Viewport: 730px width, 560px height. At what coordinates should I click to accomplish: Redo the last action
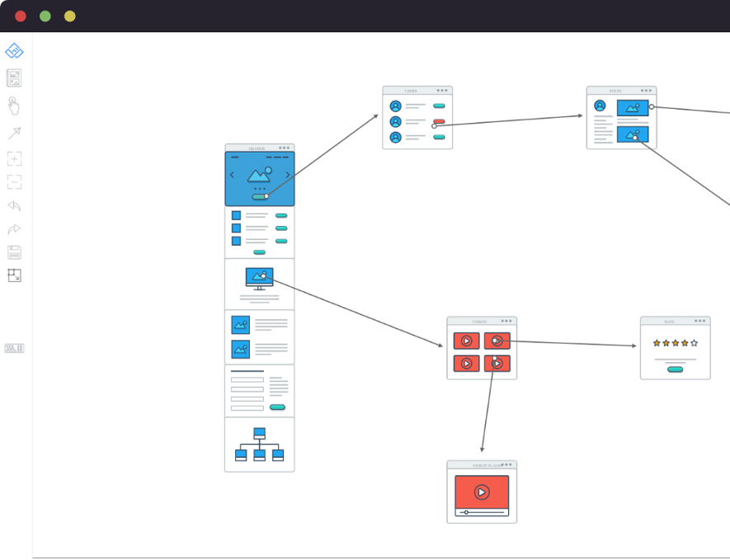coord(14,229)
